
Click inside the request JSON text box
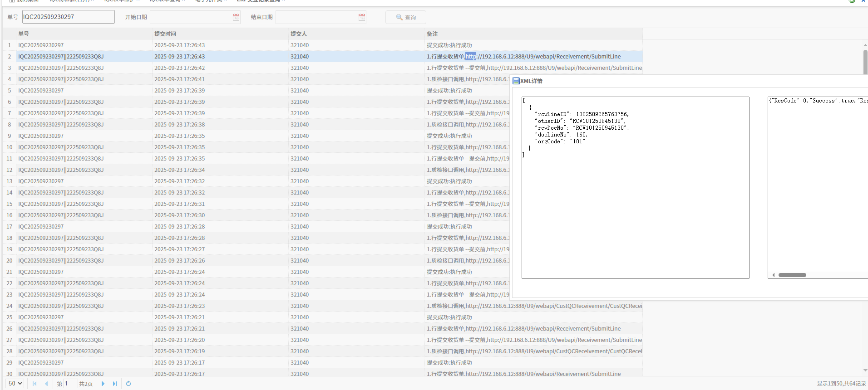tap(635, 204)
